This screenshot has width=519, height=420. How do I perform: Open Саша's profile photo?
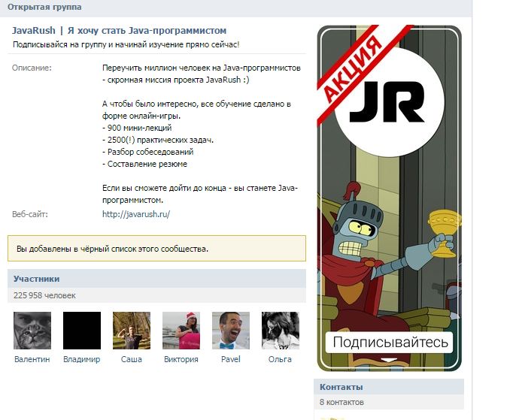(x=132, y=331)
